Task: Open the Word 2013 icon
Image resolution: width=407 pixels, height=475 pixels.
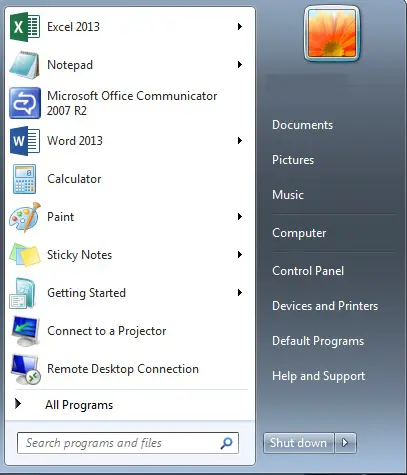Action: tap(25, 141)
